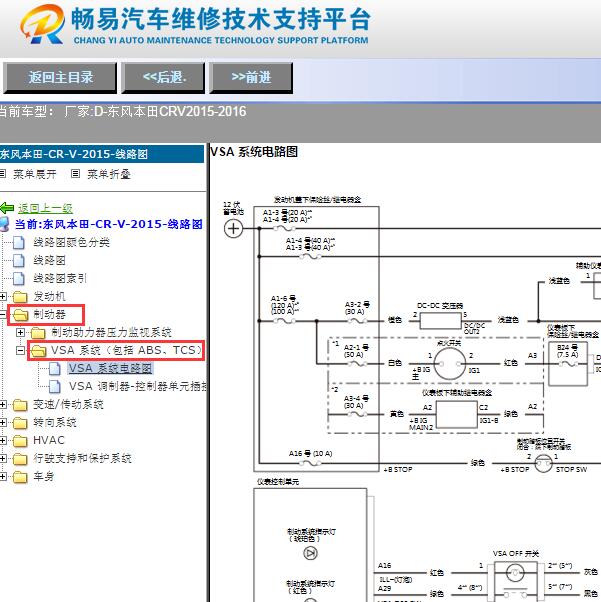Click the document icon beside 线路图索引
Viewport: 601px width, 602px height.
(19, 279)
